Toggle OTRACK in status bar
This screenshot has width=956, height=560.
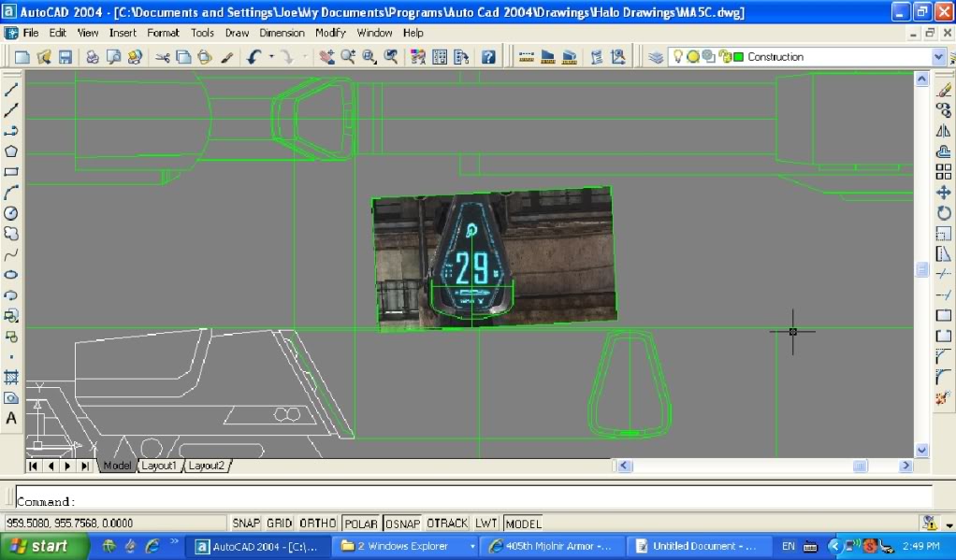[447, 524]
